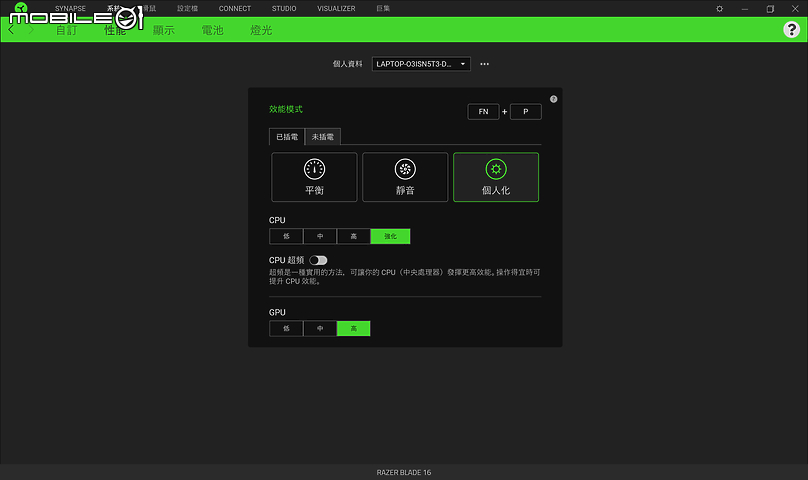This screenshot has width=808, height=480.
Task: Set CPU to 低 level
Action: (286, 236)
